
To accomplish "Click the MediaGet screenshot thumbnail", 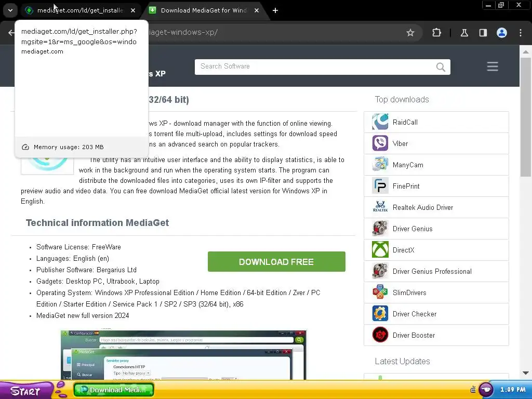I will click(x=183, y=354).
